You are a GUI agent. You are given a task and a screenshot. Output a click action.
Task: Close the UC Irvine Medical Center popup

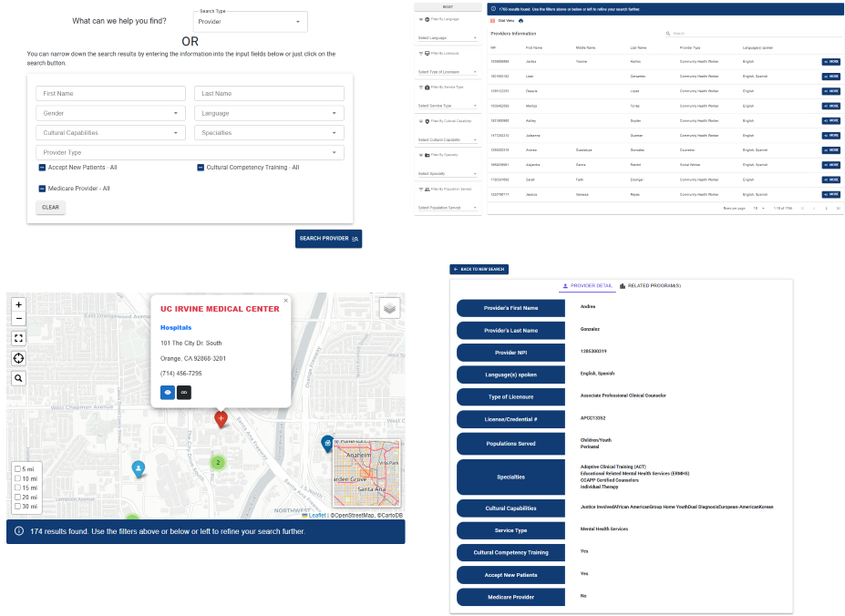click(285, 300)
